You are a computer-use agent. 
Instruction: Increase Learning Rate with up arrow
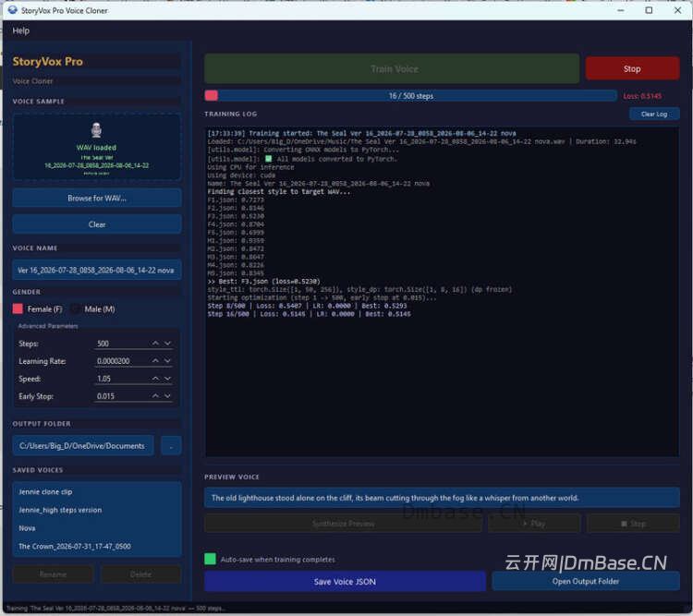click(x=155, y=361)
